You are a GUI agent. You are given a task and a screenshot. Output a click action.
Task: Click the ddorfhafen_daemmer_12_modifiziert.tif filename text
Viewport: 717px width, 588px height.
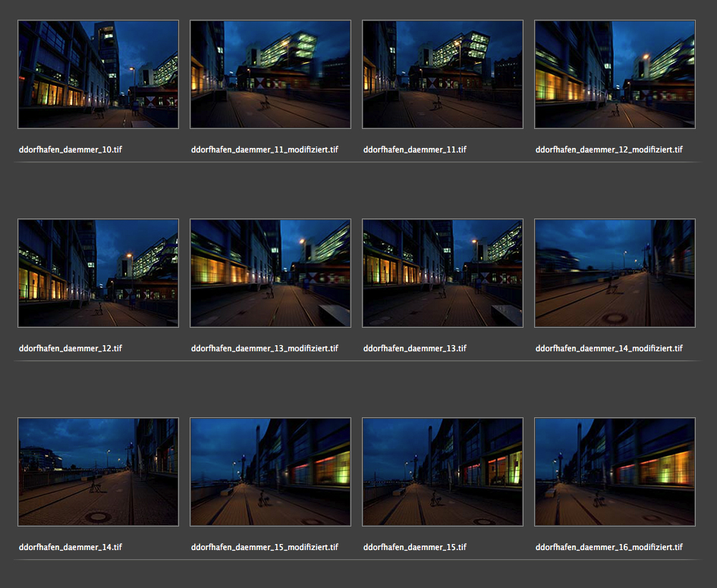coord(609,149)
